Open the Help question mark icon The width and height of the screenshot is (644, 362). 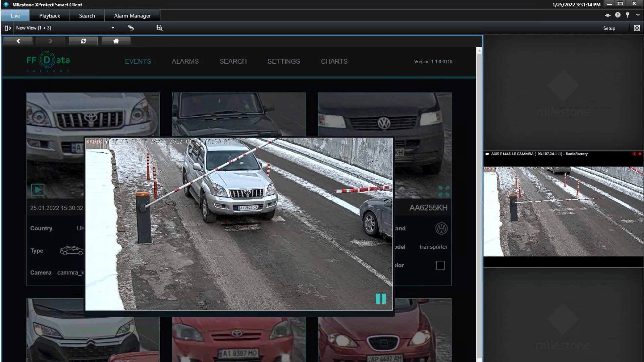coord(618,15)
